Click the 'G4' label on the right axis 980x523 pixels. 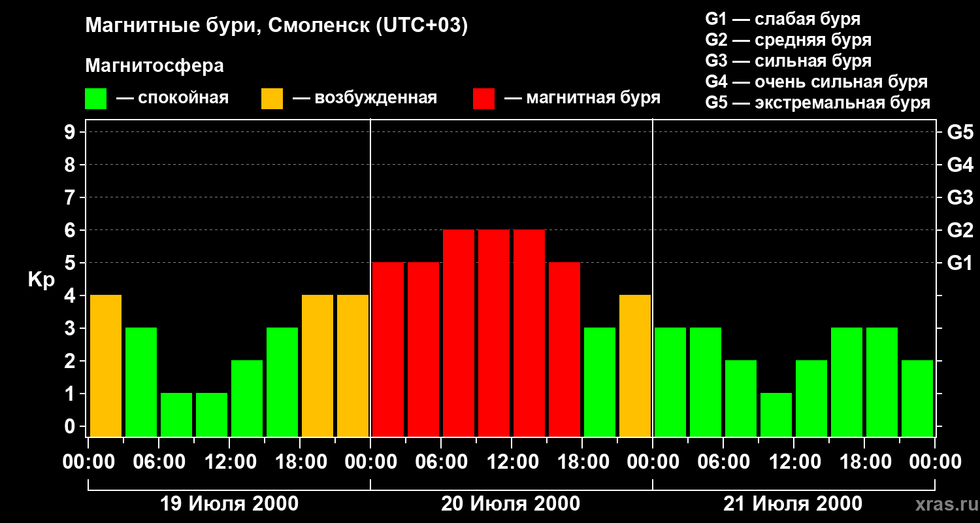[x=960, y=165]
